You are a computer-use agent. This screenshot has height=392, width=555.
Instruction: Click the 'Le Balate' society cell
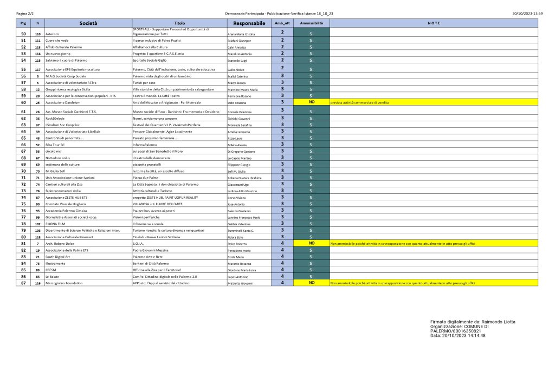(88, 277)
